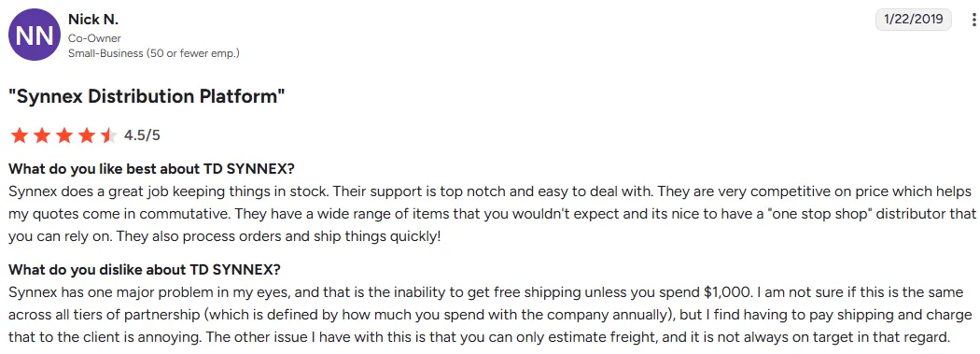The height and width of the screenshot is (354, 980).
Task: Click the word "commutative" in the review
Action: click(181, 214)
